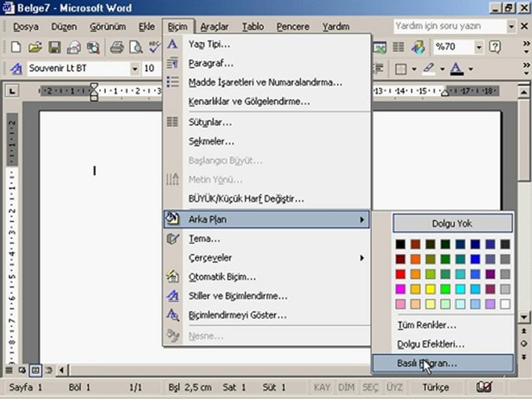Open the Görünüm menu
Screen dimensions: 532x399
tap(108, 27)
